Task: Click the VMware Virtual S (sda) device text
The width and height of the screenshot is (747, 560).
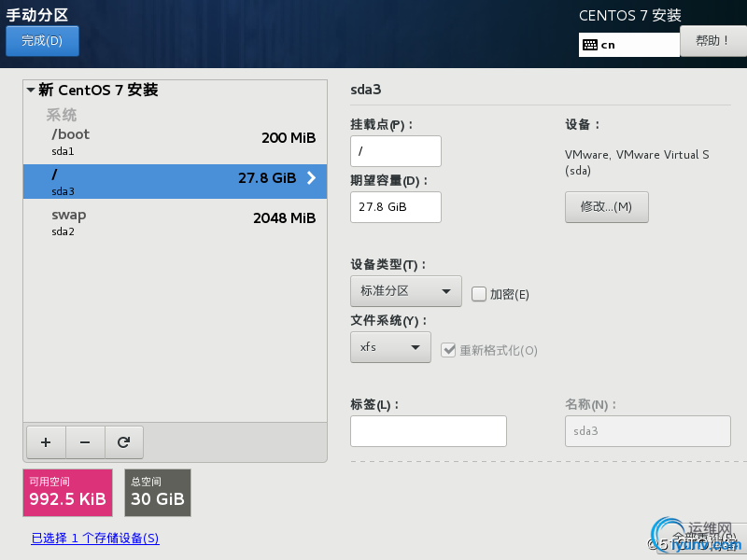Action: 637,162
